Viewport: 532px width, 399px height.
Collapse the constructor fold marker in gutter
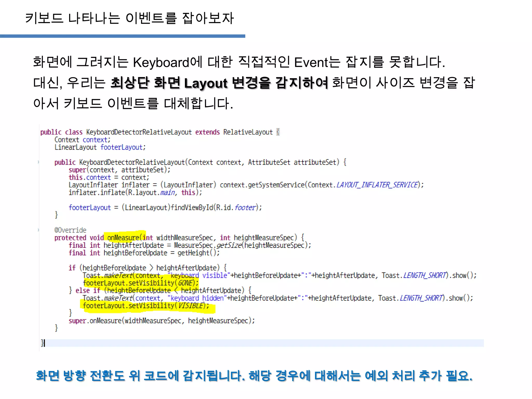[39, 162]
